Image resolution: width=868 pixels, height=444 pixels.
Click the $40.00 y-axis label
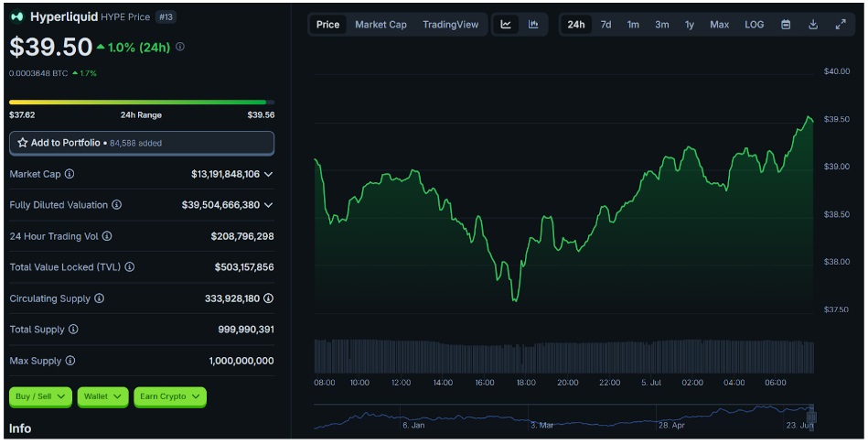[x=837, y=71]
